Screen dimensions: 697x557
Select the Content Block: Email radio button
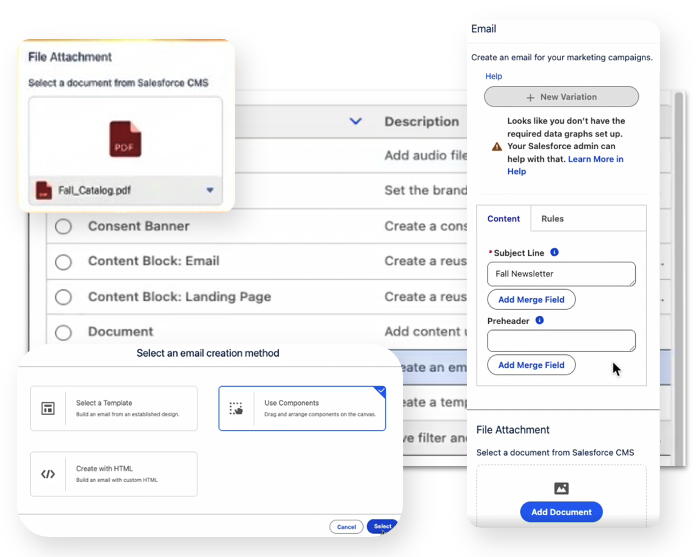pos(64,262)
